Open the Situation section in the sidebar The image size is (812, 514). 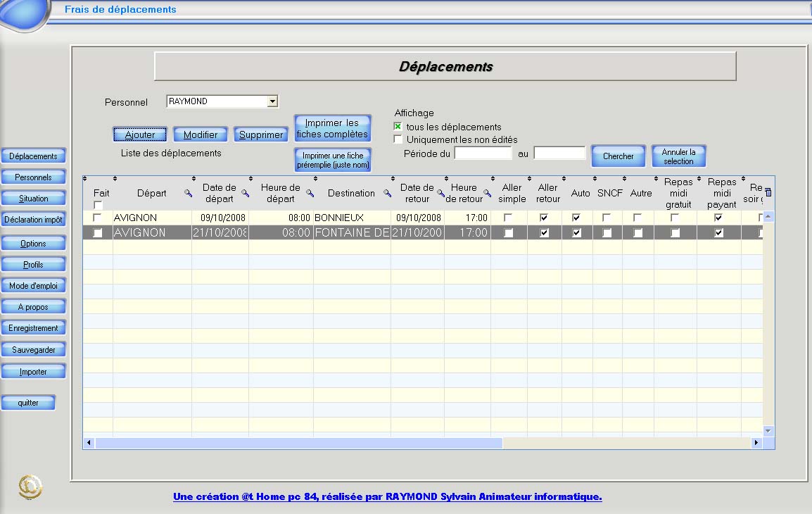[x=33, y=199]
